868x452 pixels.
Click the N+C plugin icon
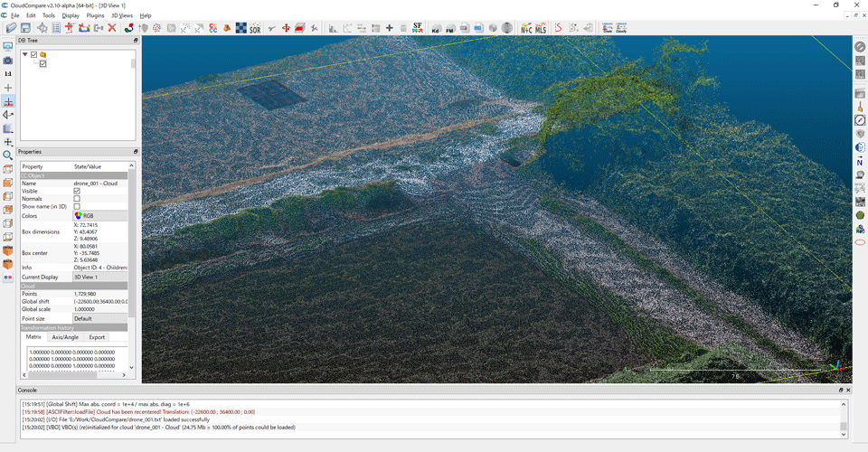pos(526,28)
